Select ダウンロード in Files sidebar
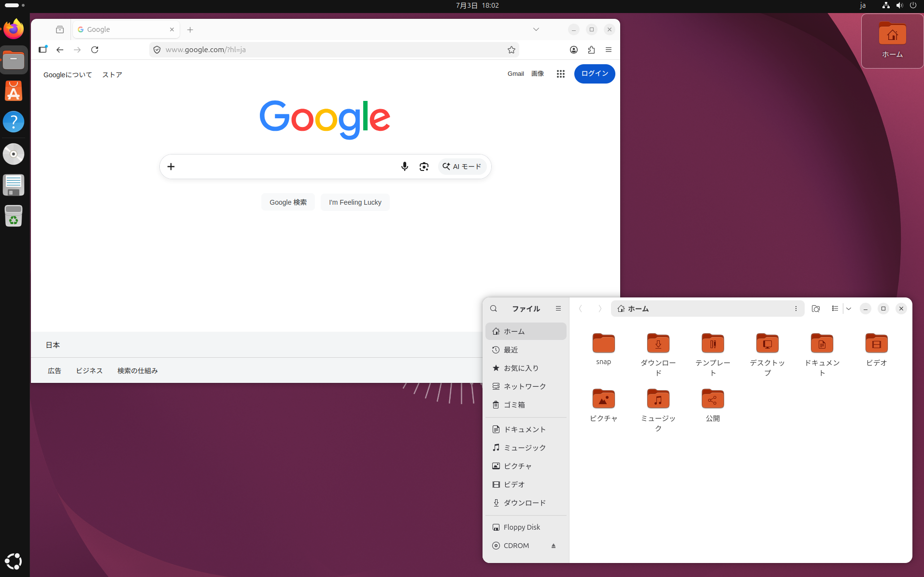This screenshot has height=577, width=924. coord(526,503)
